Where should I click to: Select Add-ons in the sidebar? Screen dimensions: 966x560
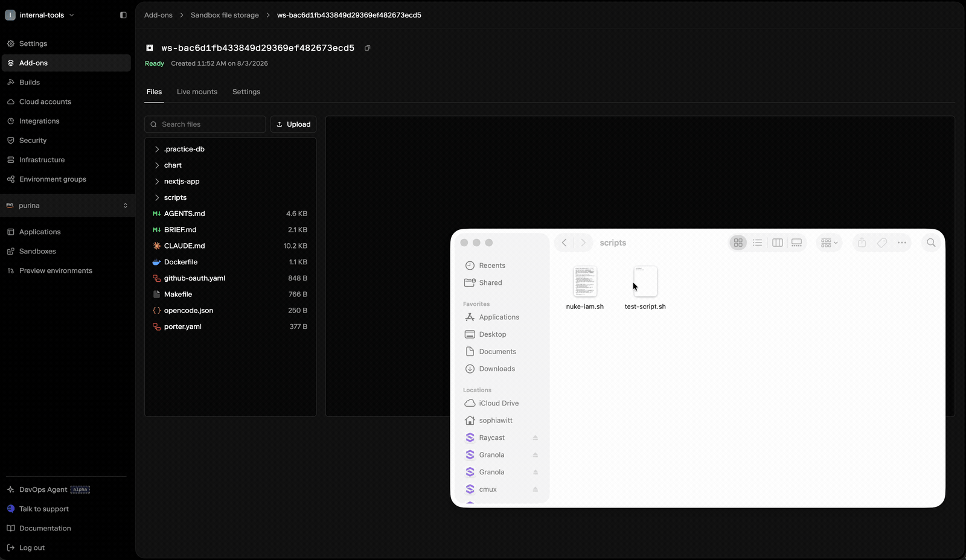click(66, 63)
